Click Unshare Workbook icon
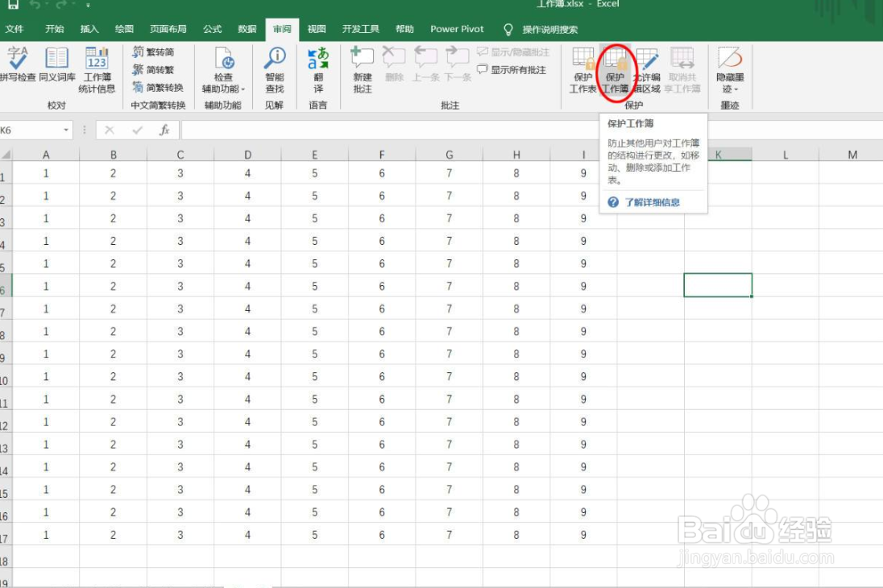Image resolution: width=883 pixels, height=588 pixels. tap(682, 58)
